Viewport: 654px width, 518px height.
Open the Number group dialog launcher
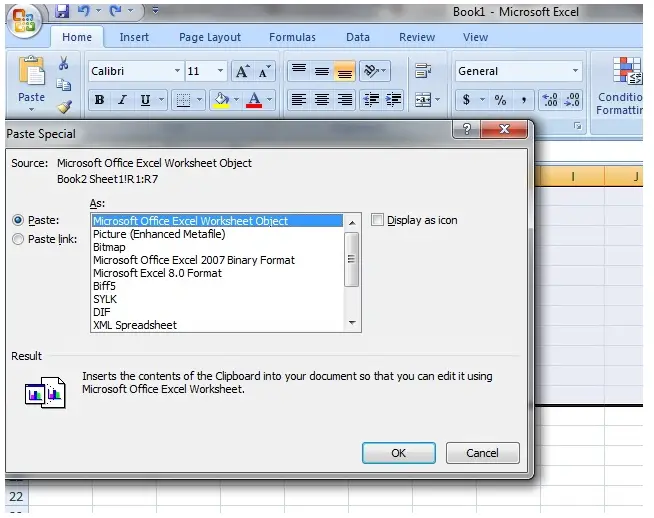pos(578,126)
